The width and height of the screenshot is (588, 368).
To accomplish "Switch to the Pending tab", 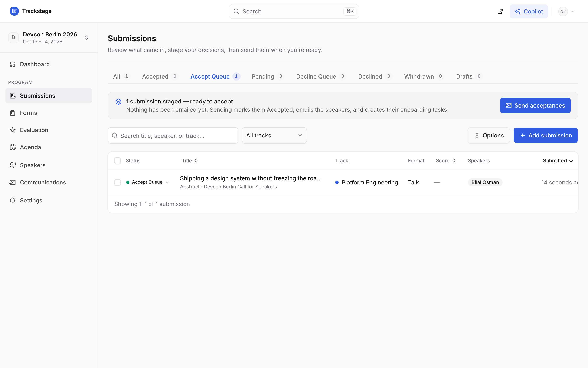I will pyautogui.click(x=268, y=76).
